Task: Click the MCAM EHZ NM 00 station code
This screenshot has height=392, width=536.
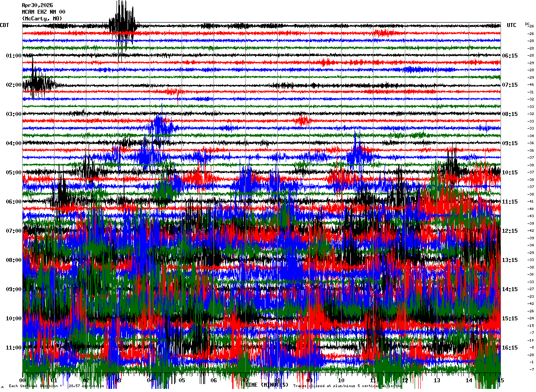Action: click(43, 12)
